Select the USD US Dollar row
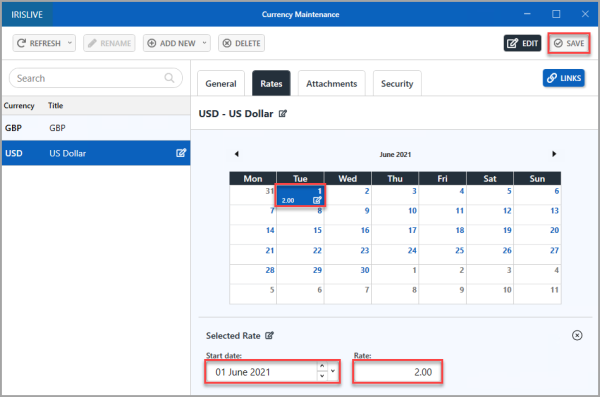Viewport: 600px width, 397px height. click(96, 153)
